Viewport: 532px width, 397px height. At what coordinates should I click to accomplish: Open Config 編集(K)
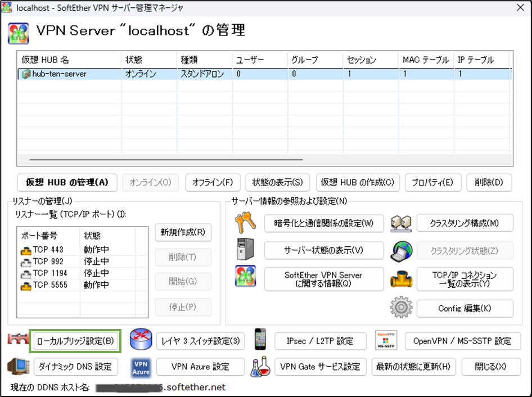(465, 309)
